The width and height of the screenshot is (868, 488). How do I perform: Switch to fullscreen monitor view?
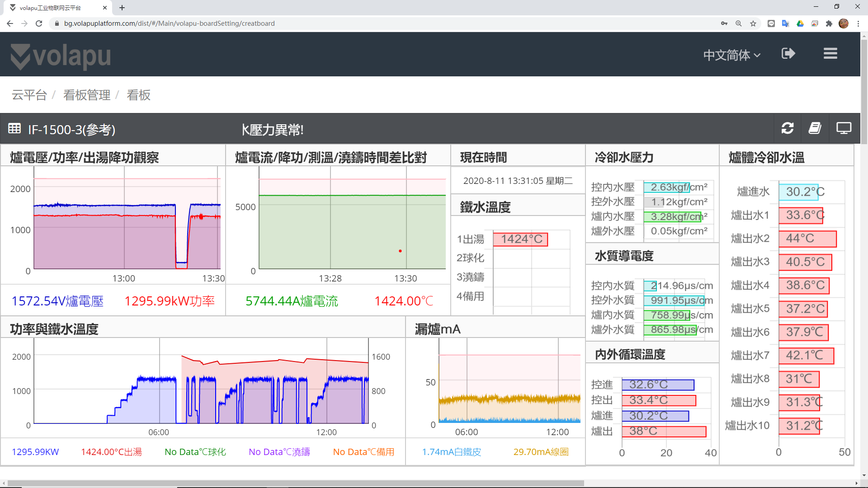[x=844, y=128]
